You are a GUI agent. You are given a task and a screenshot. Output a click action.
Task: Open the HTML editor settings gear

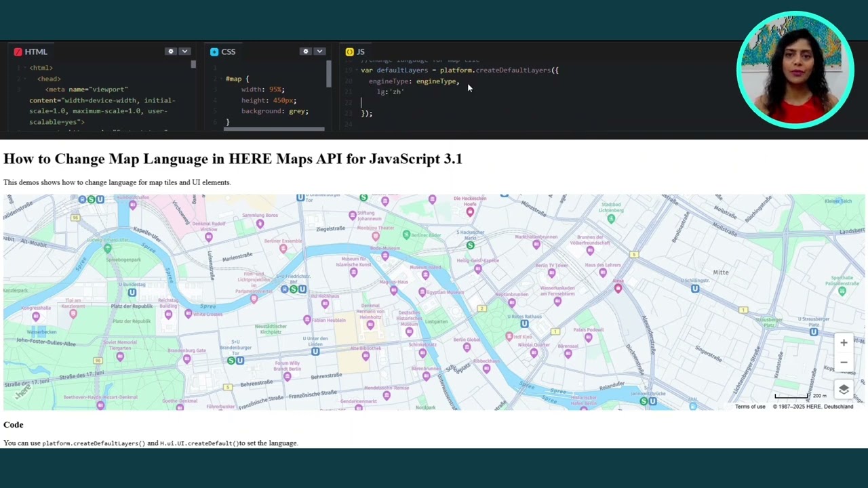pos(171,52)
